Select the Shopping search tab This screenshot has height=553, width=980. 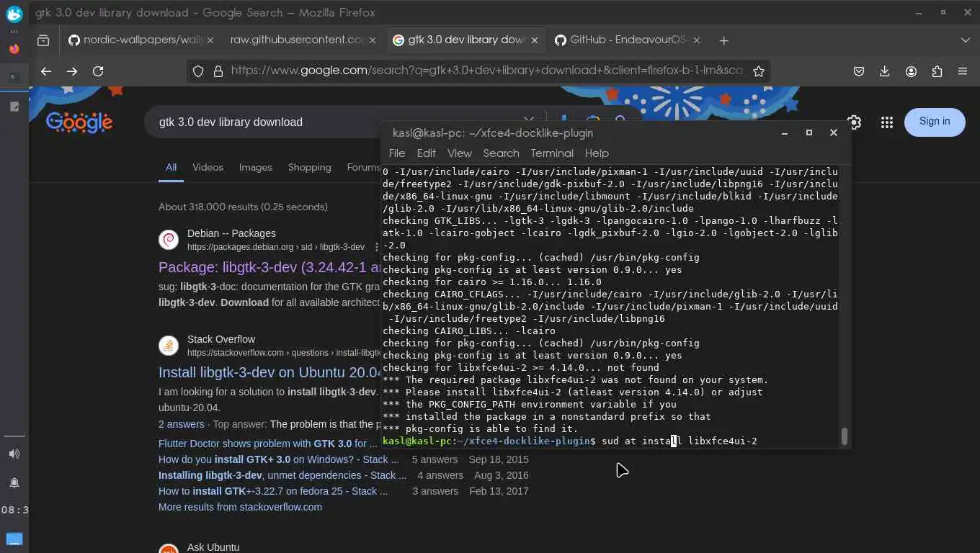(310, 167)
